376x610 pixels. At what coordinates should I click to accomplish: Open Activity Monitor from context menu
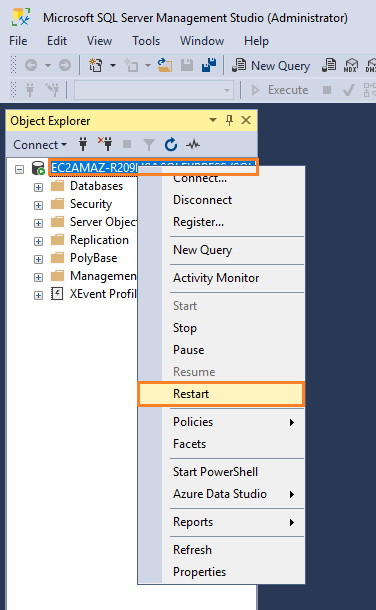click(222, 278)
